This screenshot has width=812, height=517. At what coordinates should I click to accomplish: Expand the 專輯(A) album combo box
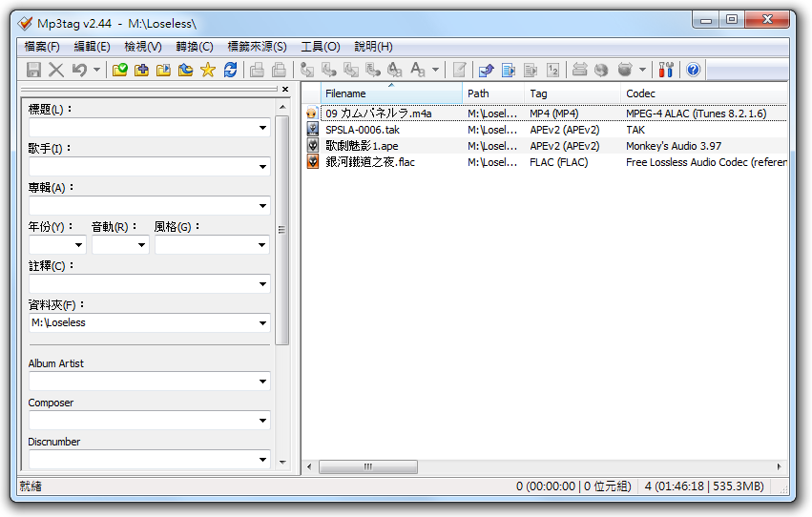tap(262, 206)
